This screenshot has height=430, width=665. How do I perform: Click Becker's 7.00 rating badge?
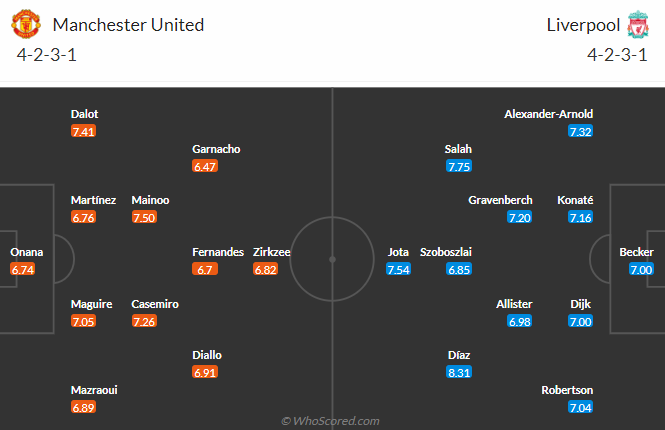click(641, 270)
